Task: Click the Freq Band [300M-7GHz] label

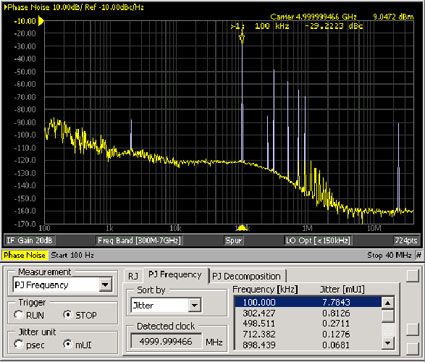Action: tap(139, 240)
